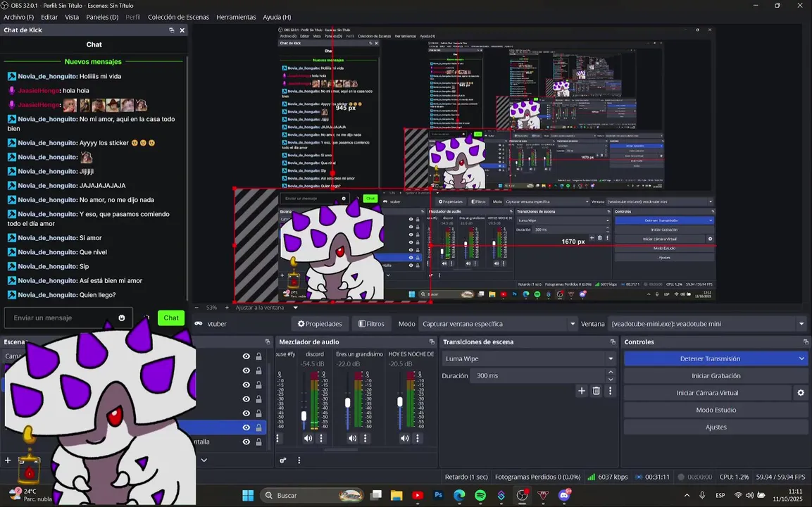Click Iniciar Cámara Virtual button
812x507 pixels.
click(x=707, y=392)
